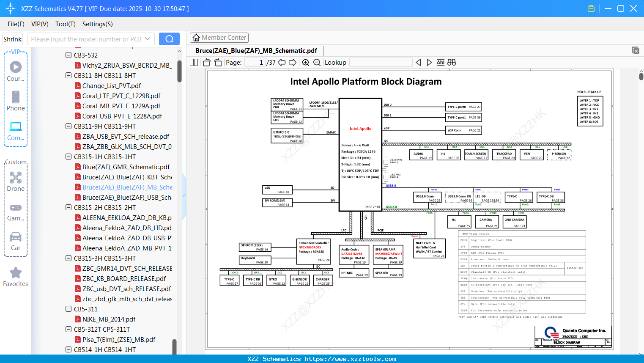Click the XZZ Schematics app logo
Image resolution: width=644 pixels, height=363 pixels.
tap(11, 8)
